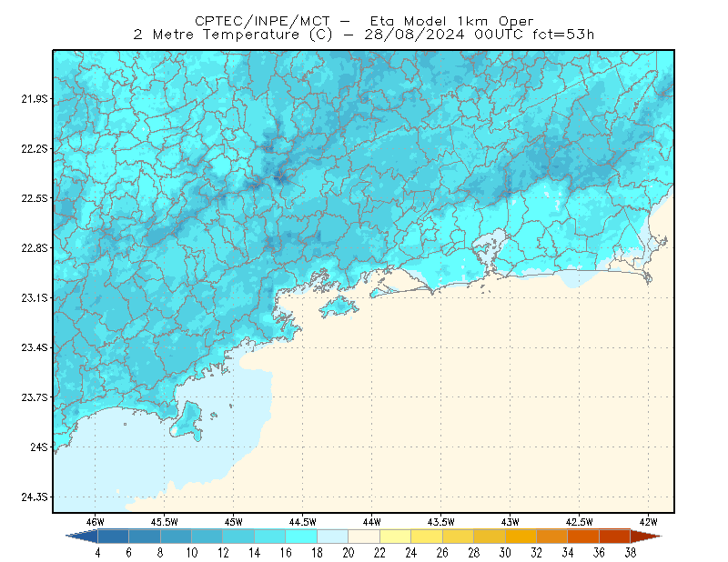Click the 24-26 yellow colorbar swatch

point(427,537)
